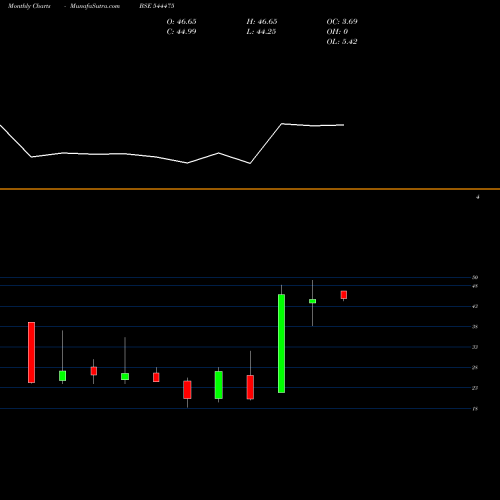This screenshot has width=500, height=500.
Task: Select the open value "O: 46.65"
Action: pos(181,22)
